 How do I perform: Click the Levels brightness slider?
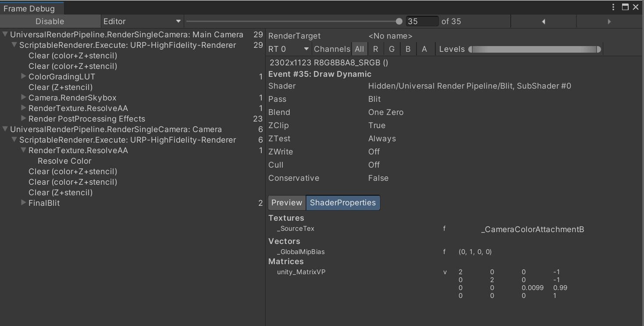tap(535, 49)
